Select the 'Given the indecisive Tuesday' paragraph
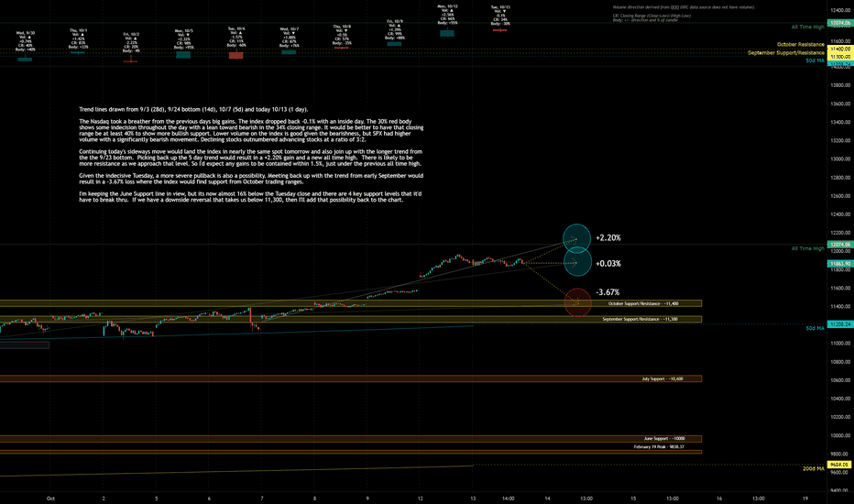The height and width of the screenshot is (504, 854). point(251,179)
